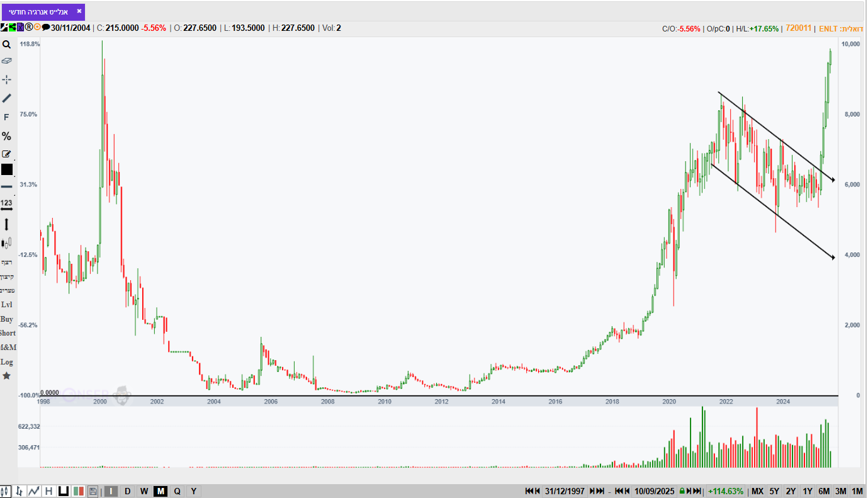This screenshot has width=868, height=498.
Task: Close the אנלייט אנרגיה חודשי tab
Action: tap(79, 11)
